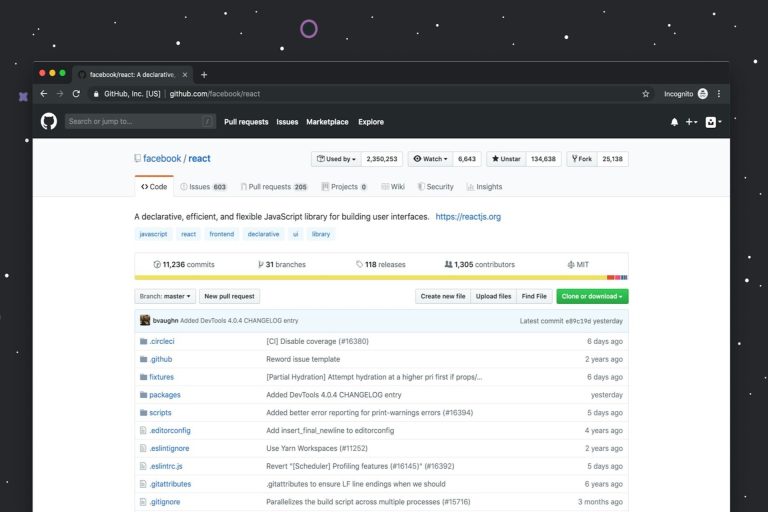Screen dimensions: 768x512
Task: Open the .eslintrc.js file
Action: [x=166, y=466]
